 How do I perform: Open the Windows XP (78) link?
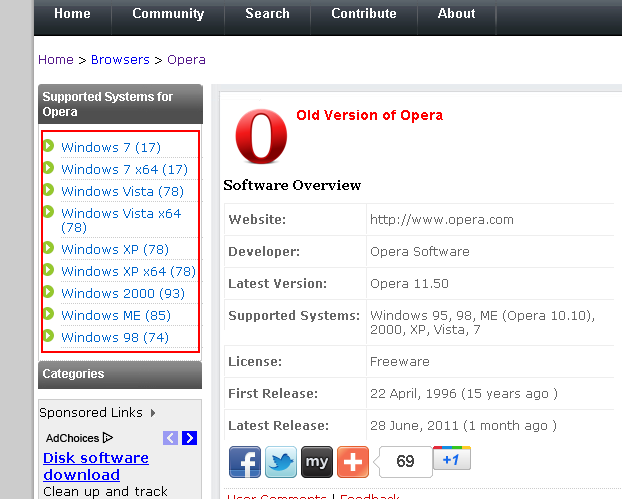click(115, 250)
